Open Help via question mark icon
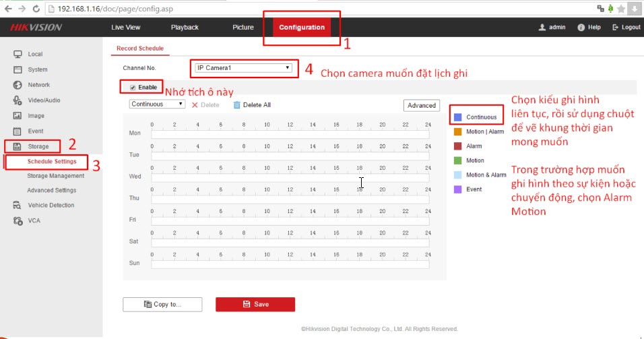This screenshot has height=339, width=644. point(581,28)
